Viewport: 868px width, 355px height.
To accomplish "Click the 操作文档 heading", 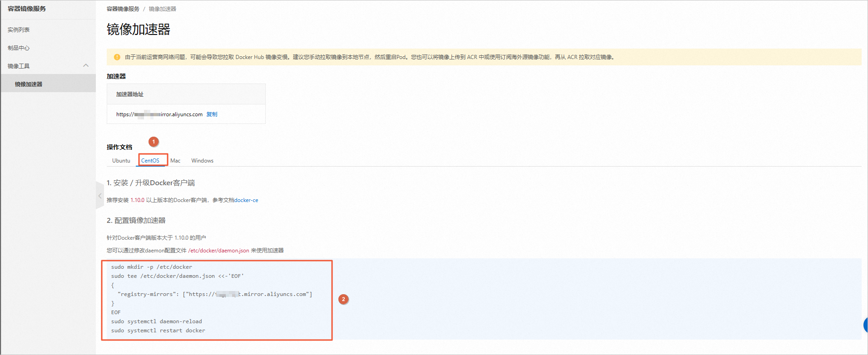I will (119, 147).
